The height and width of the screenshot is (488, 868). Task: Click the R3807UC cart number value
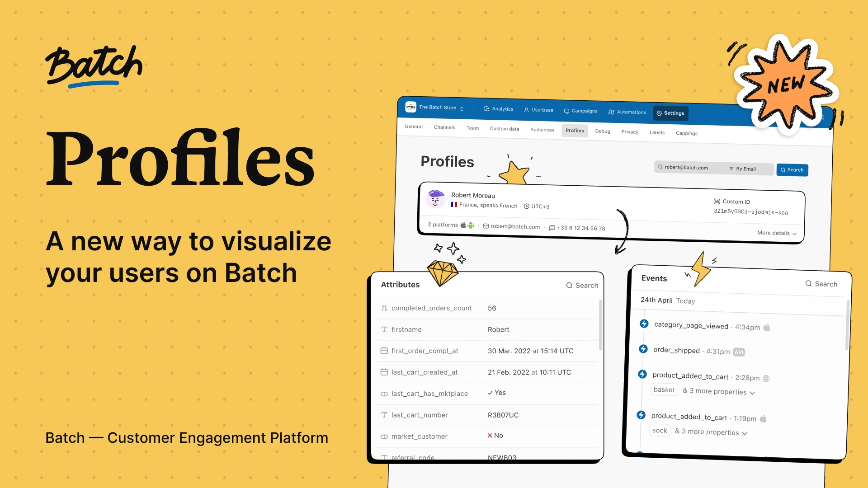tap(503, 415)
